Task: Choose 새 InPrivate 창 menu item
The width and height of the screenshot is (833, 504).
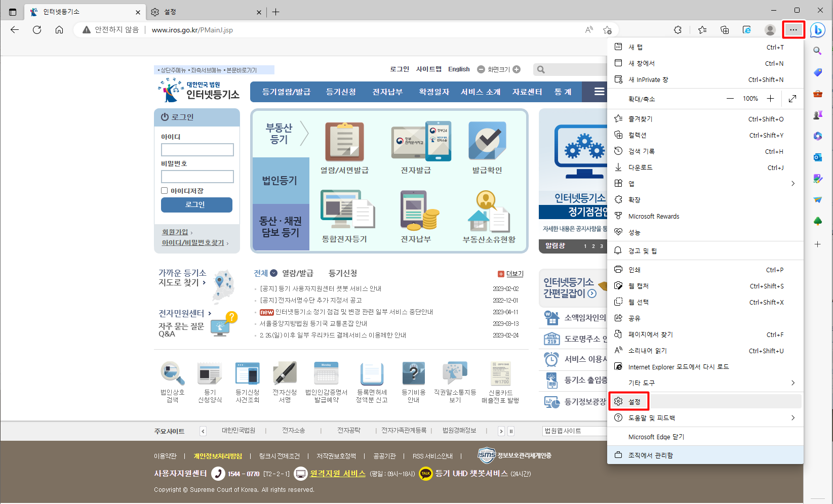Action: [x=705, y=79]
